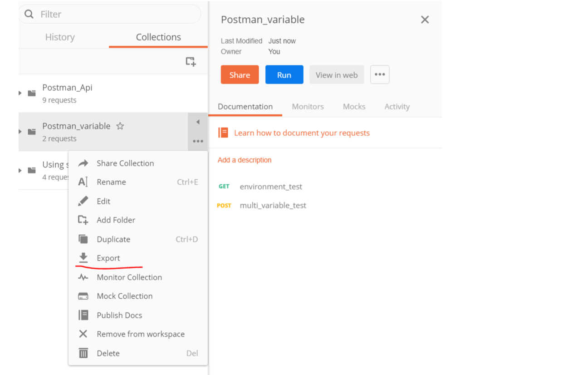The image size is (588, 375).
Task: Star the Postman_variable collection
Action: click(x=120, y=126)
